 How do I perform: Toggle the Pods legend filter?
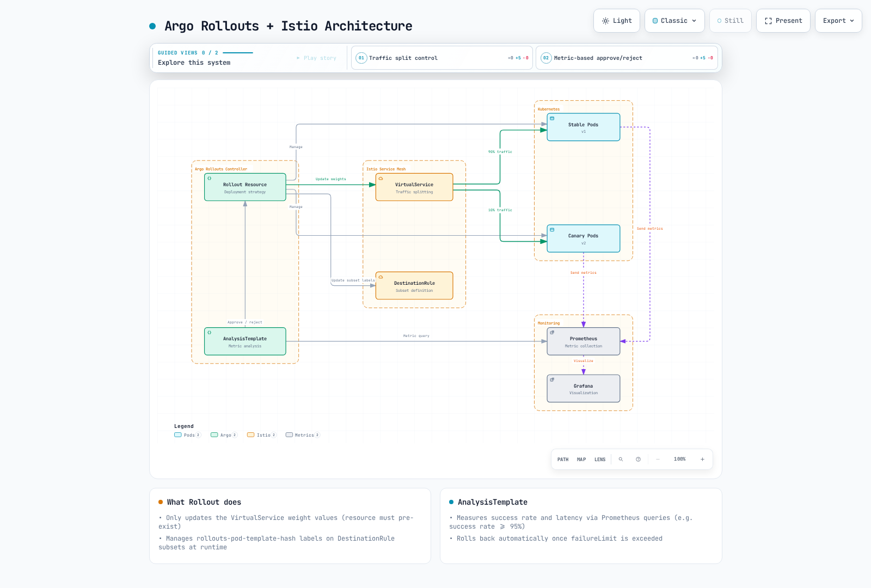pyautogui.click(x=187, y=435)
